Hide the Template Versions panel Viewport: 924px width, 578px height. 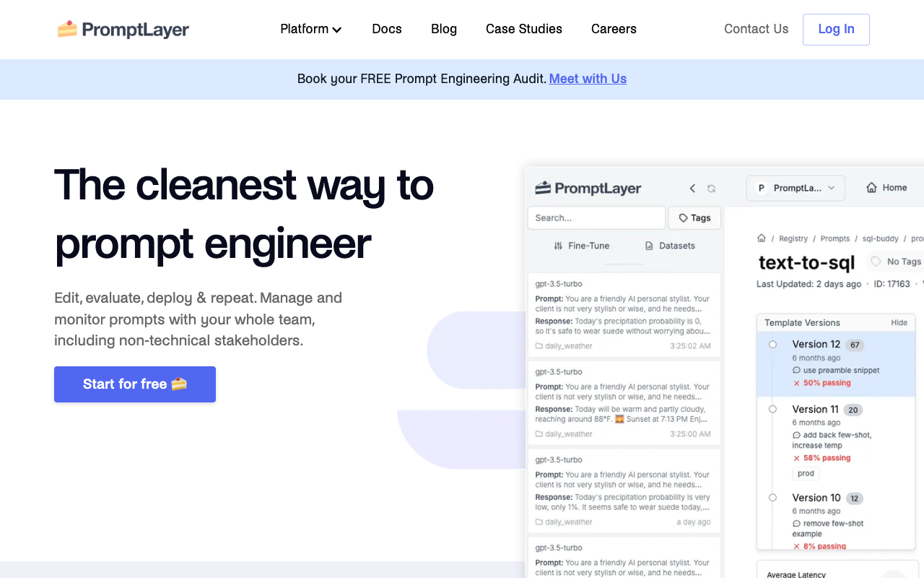pyautogui.click(x=899, y=323)
